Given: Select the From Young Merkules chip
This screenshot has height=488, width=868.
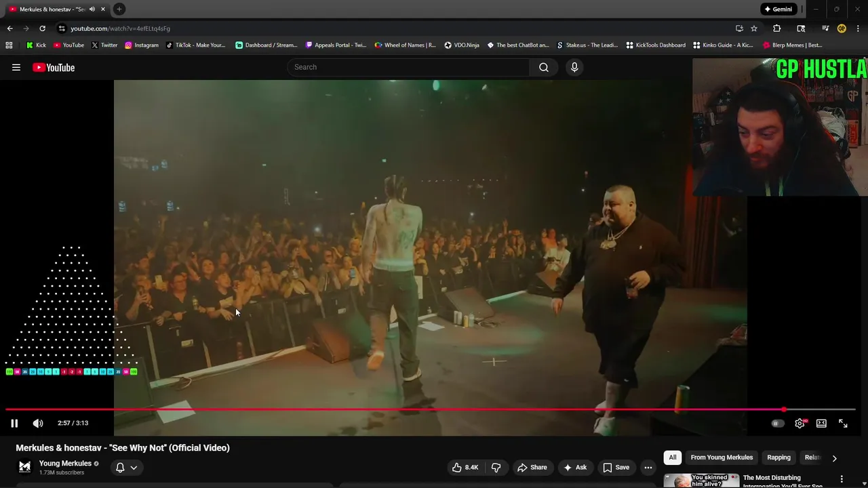Looking at the screenshot, I should point(722,457).
